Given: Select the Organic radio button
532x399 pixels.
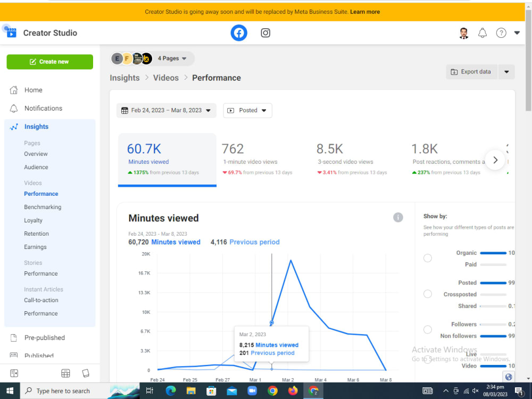Looking at the screenshot, I should (428, 257).
